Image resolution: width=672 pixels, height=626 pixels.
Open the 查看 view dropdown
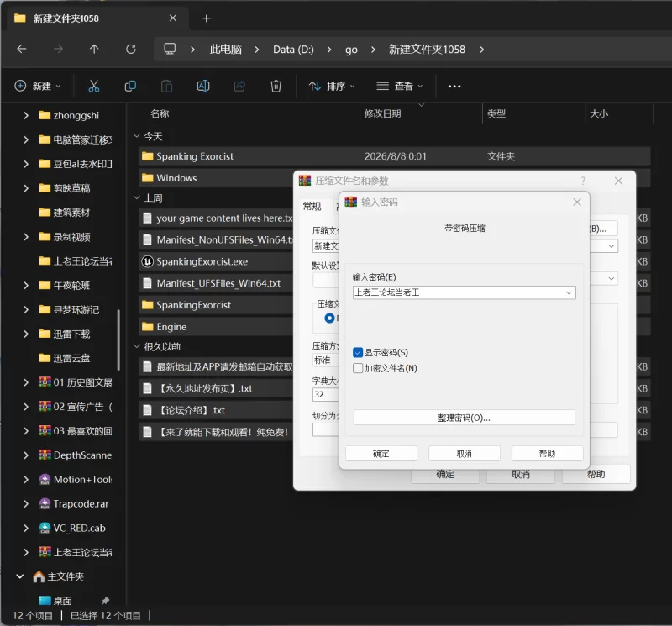pyautogui.click(x=400, y=87)
